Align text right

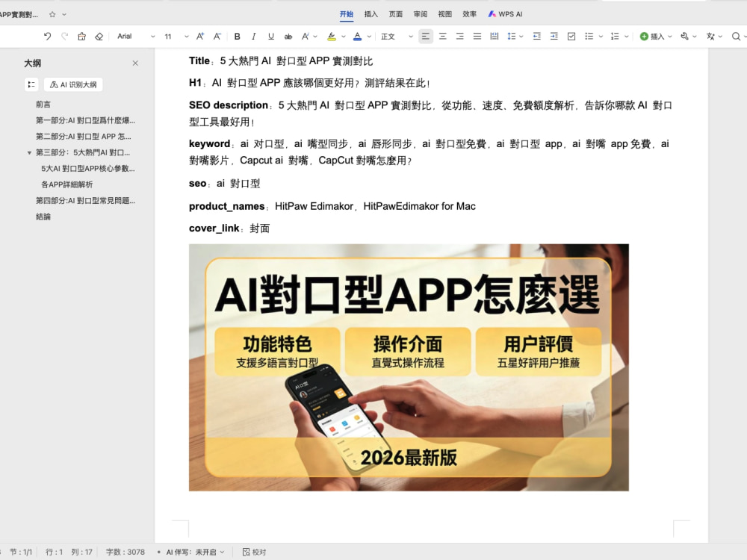459,36
